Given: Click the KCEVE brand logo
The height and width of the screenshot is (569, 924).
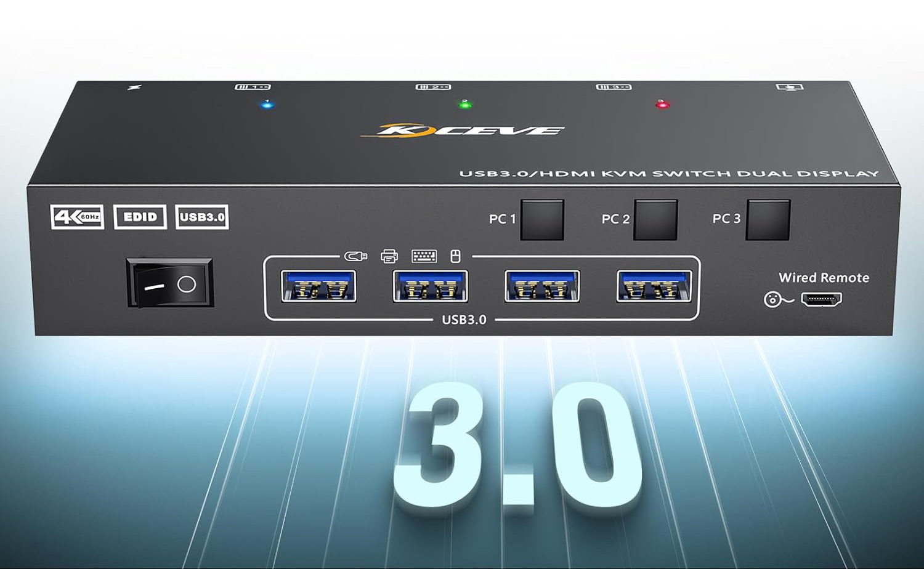Looking at the screenshot, I should tap(462, 130).
